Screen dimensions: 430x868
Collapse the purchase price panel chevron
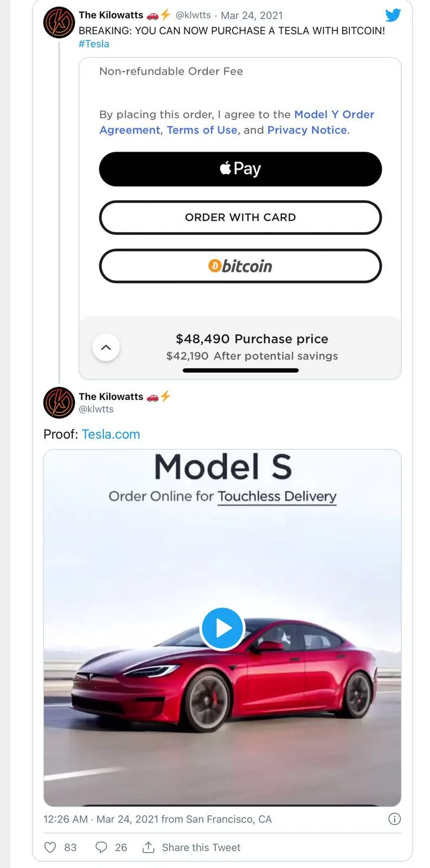pyautogui.click(x=106, y=347)
